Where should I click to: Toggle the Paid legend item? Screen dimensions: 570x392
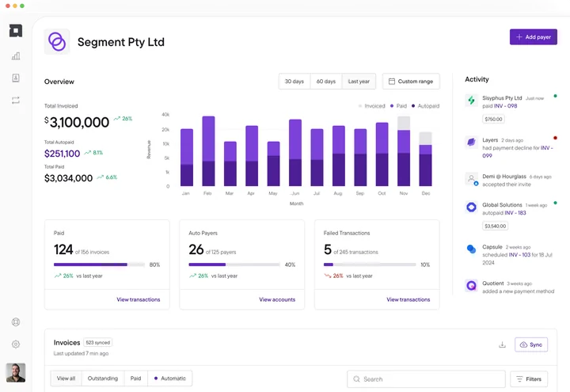coord(398,106)
